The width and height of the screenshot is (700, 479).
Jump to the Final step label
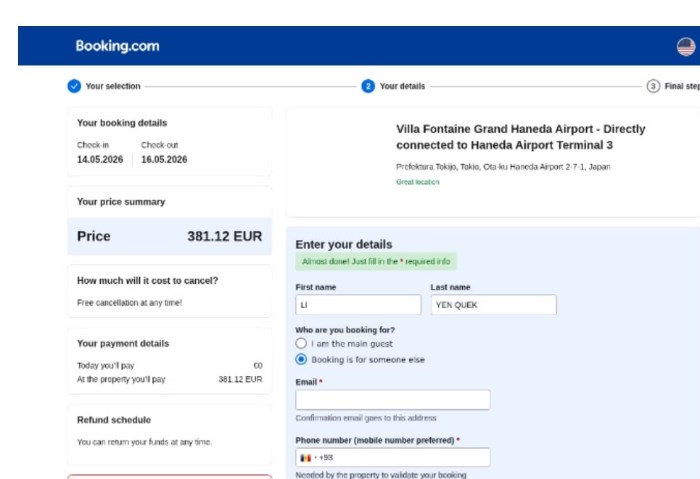click(682, 86)
